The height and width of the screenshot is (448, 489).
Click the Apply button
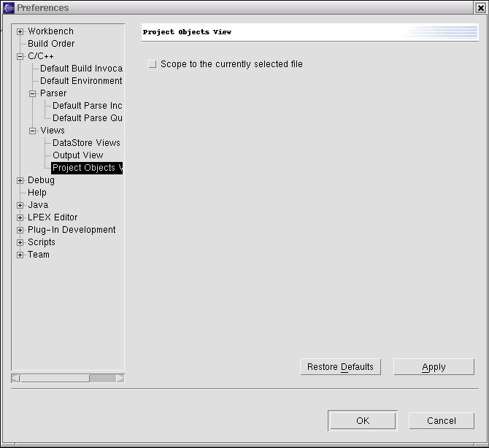434,367
